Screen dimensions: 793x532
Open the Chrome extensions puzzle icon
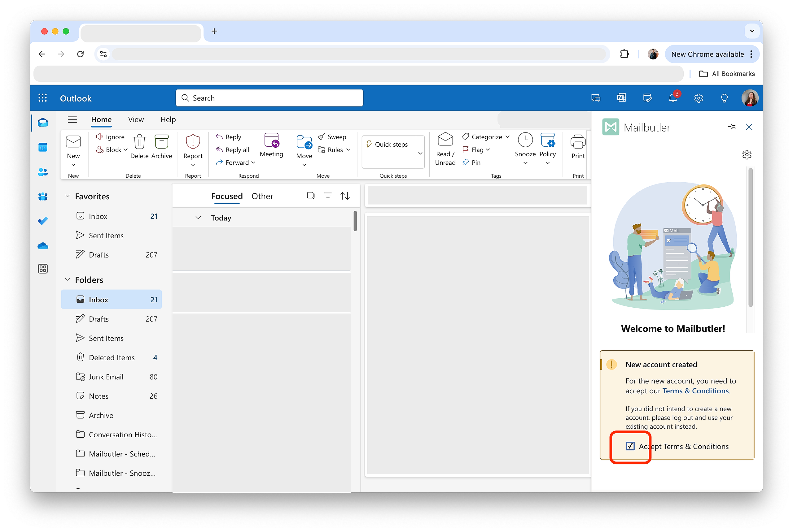[x=624, y=54]
